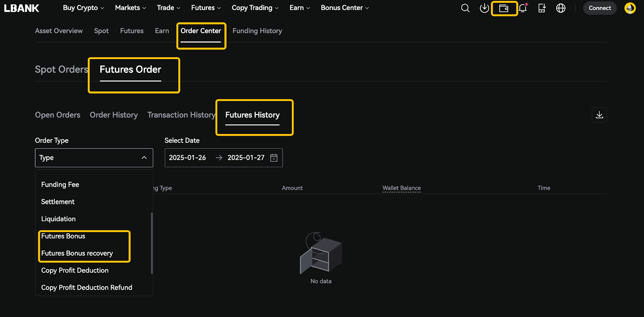Choose Futures Bonus recovery option
The image size is (644, 317).
coord(77,253)
